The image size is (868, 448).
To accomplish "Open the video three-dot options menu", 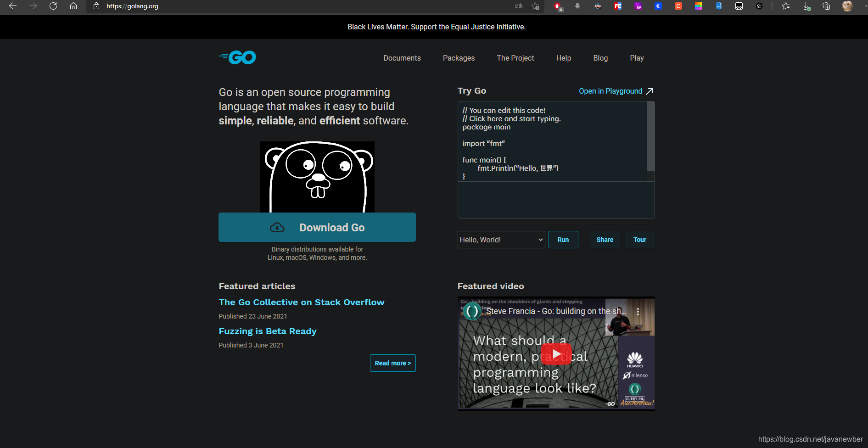I will pos(638,311).
